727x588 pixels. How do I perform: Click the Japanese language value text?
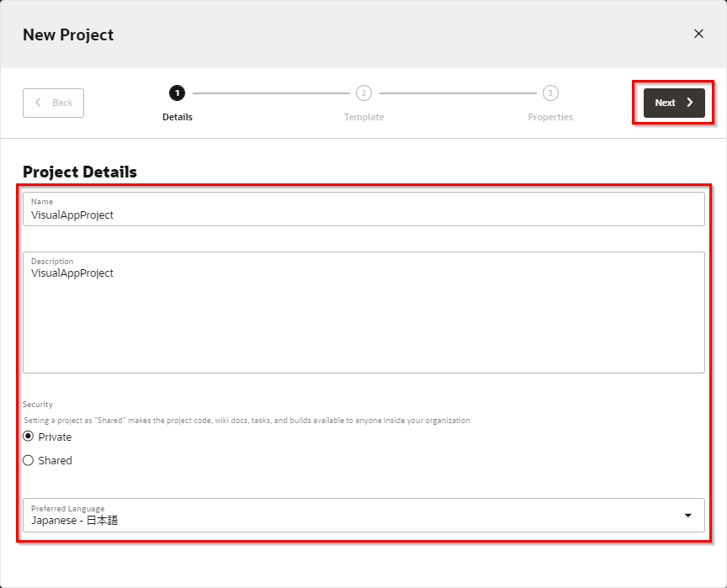75,521
